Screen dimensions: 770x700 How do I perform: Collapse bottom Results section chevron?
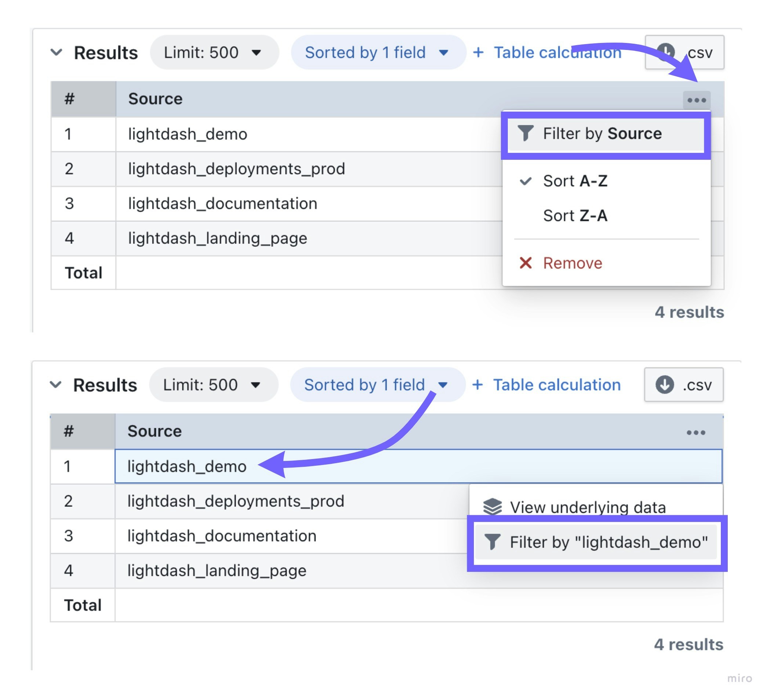(x=56, y=385)
